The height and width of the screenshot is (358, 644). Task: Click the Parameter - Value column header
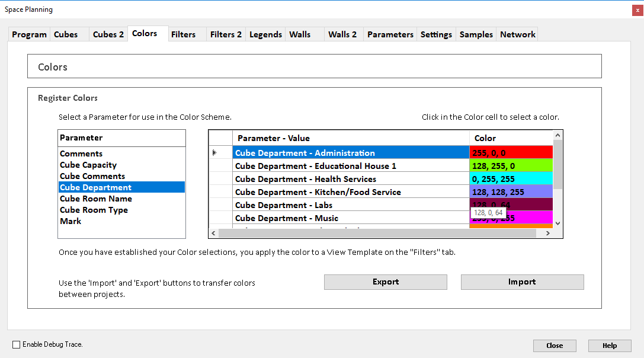[351, 138]
